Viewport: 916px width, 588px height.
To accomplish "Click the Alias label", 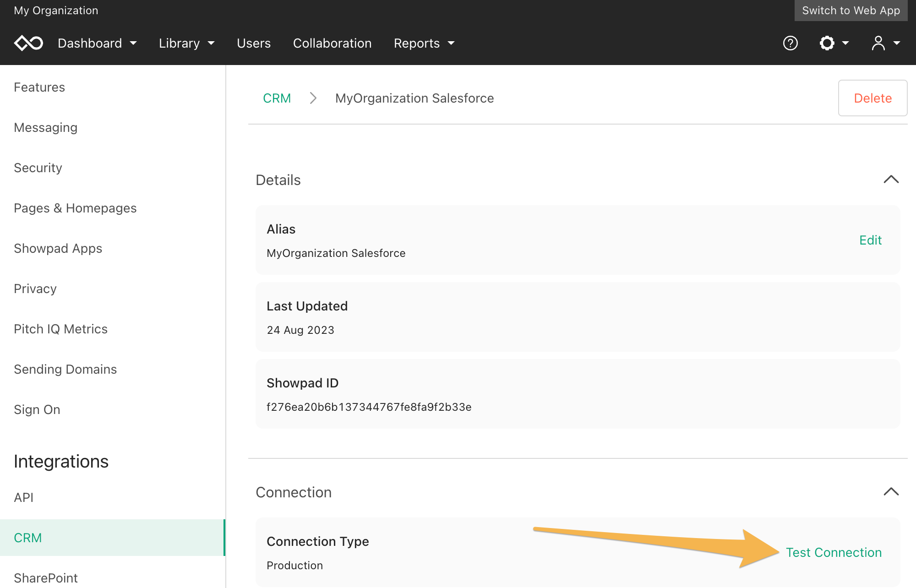I will [281, 229].
